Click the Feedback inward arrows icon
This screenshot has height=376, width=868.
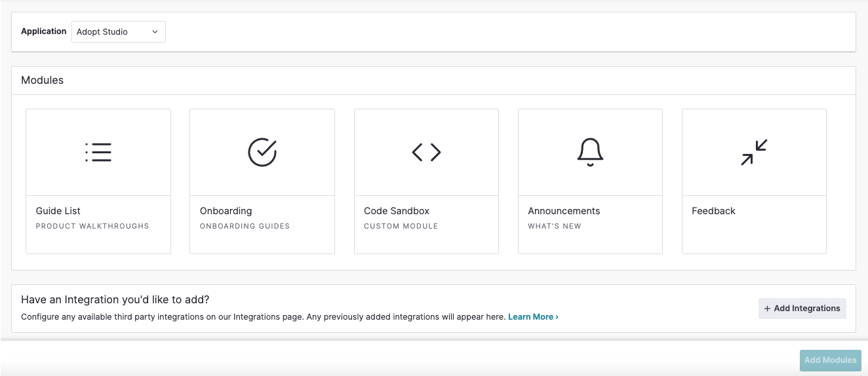(x=754, y=152)
